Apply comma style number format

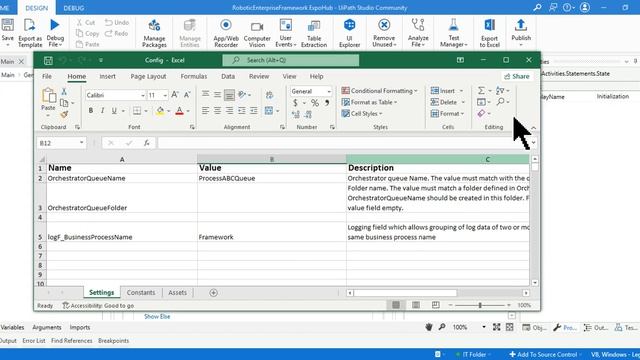coord(327,103)
